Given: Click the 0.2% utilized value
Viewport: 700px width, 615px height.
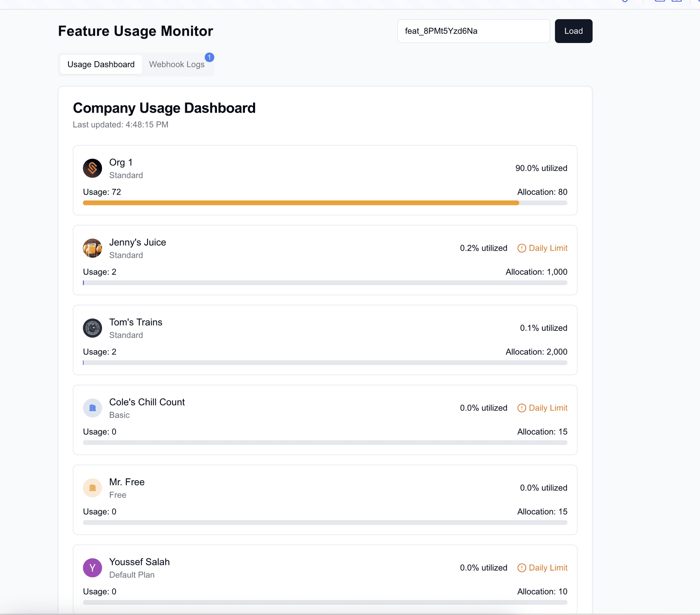Looking at the screenshot, I should coord(483,248).
